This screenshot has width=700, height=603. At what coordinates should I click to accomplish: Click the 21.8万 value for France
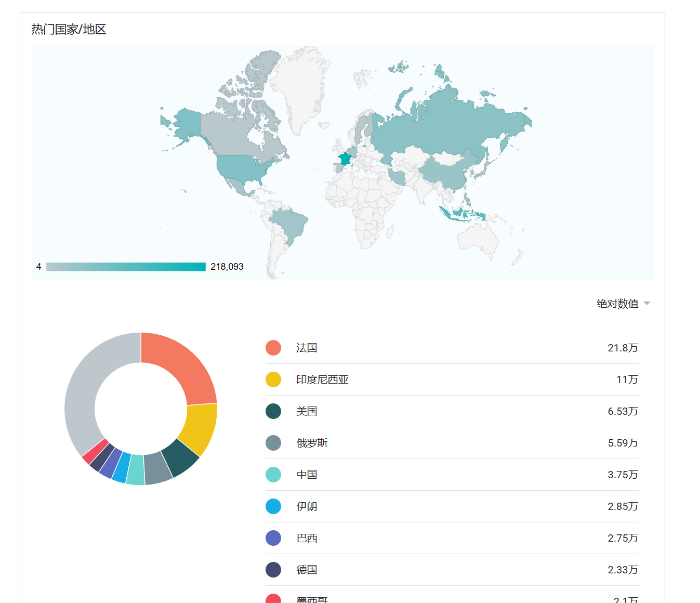click(x=623, y=348)
